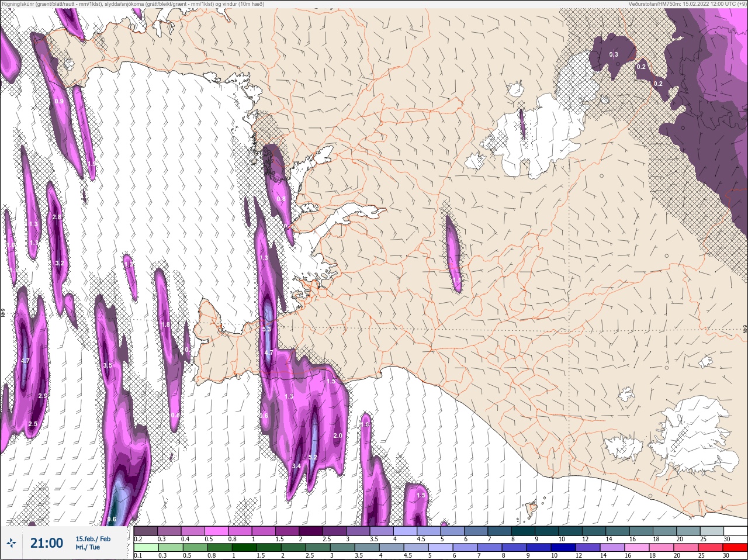748x560 pixels.
Task: Click the 3.2 precipitation value on the map
Action: point(59,264)
